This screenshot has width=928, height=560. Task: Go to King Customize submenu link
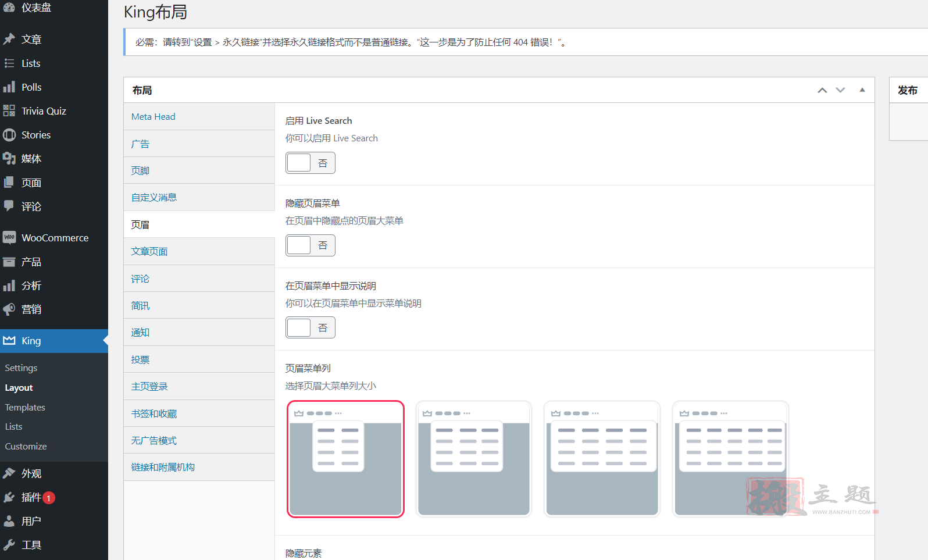26,446
